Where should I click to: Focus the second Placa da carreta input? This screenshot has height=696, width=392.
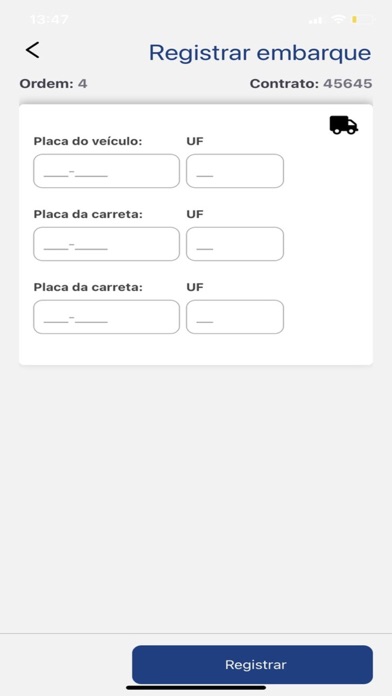click(107, 316)
